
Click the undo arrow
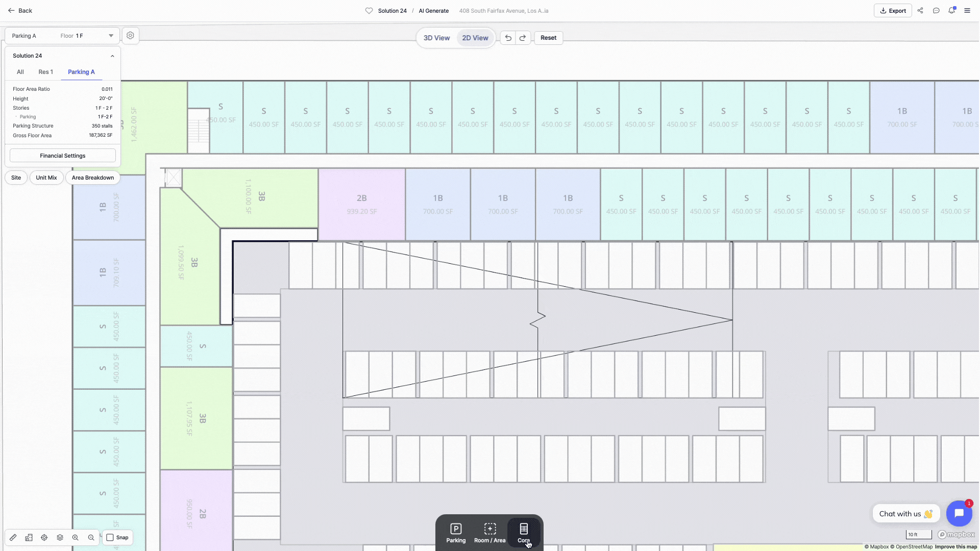coord(508,38)
